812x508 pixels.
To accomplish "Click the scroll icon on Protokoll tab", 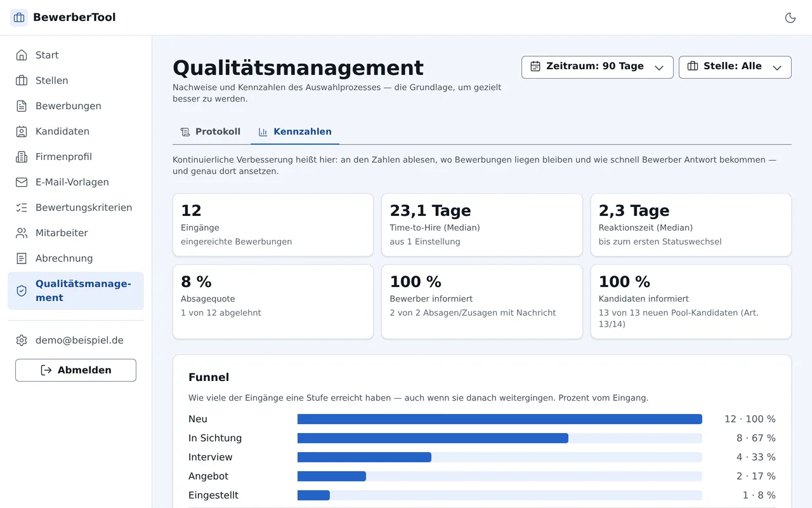I will 185,132.
